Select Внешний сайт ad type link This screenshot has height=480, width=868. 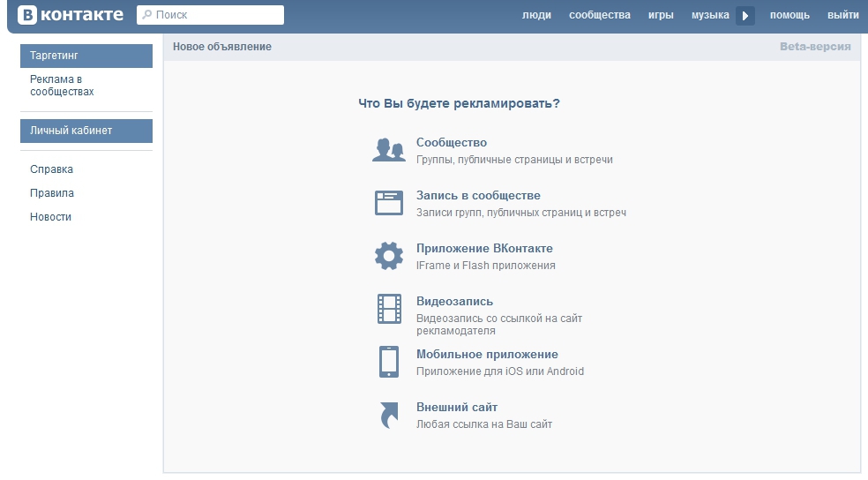(457, 408)
